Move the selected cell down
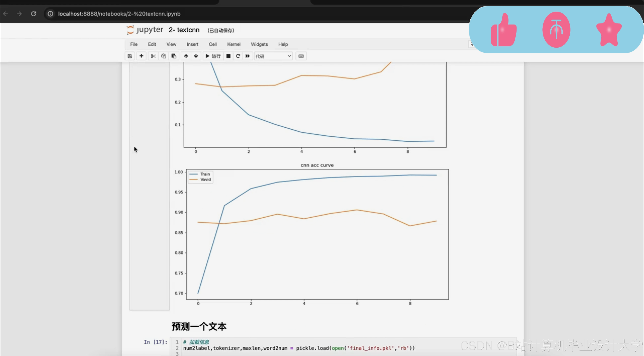This screenshot has height=356, width=644. (x=196, y=56)
